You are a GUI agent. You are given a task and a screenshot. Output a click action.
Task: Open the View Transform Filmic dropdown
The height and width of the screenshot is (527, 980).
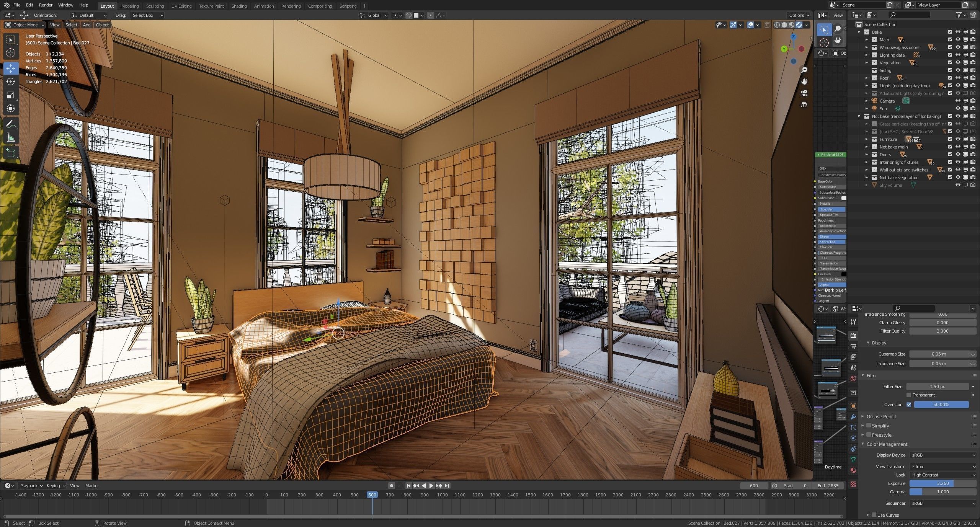tap(943, 467)
